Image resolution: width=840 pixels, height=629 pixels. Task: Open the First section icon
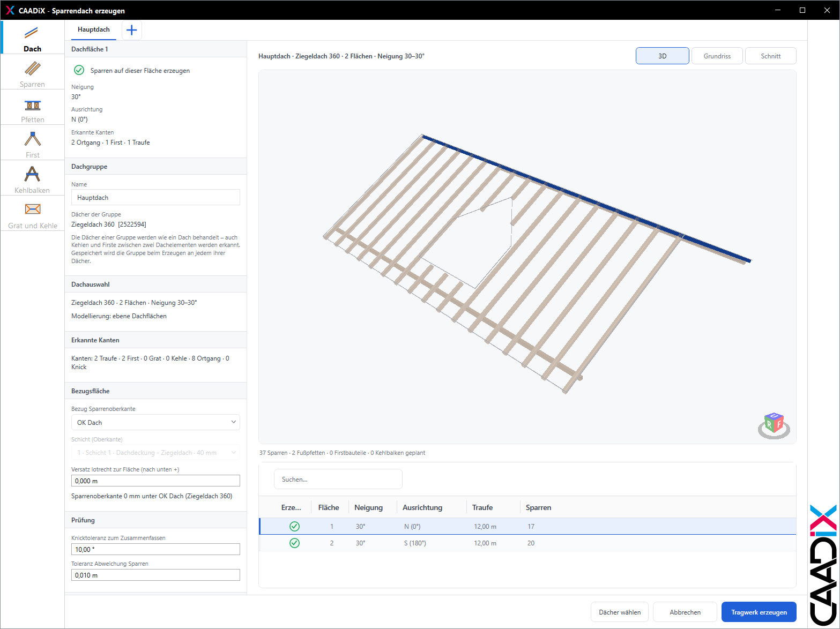point(32,139)
